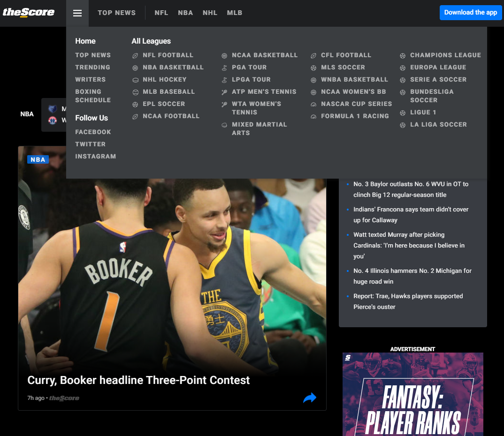Go to NFL Football league page
This screenshot has height=436, width=504.
(168, 55)
